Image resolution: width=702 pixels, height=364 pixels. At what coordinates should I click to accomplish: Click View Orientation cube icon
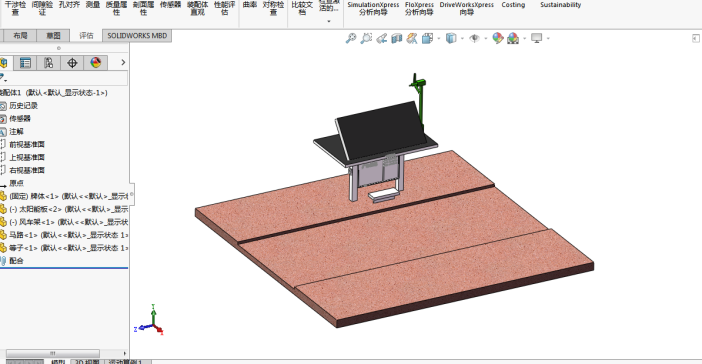[x=427, y=39]
